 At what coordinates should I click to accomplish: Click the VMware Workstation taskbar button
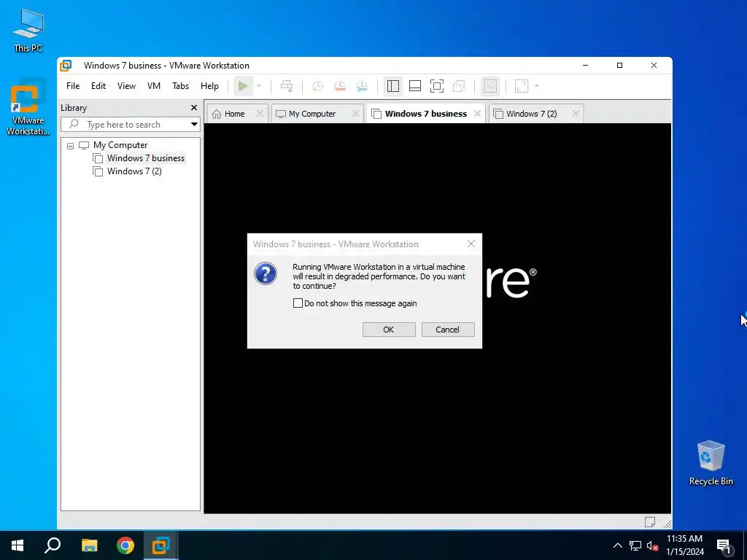161,545
